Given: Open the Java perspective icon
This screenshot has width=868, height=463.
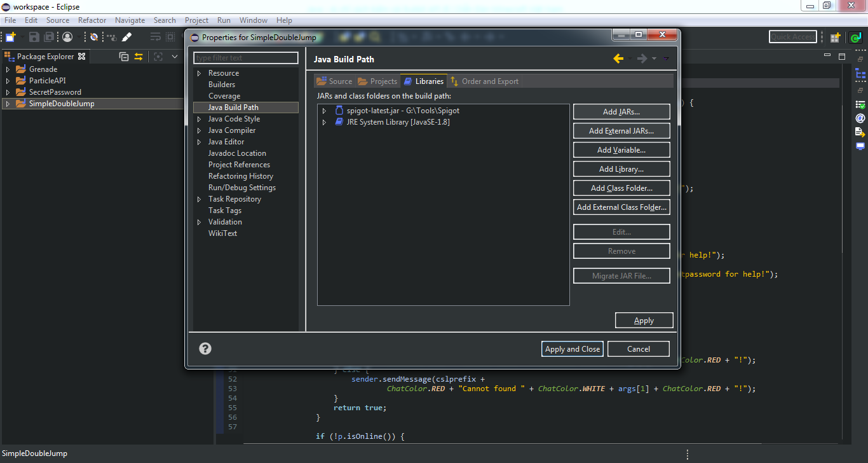Looking at the screenshot, I should [x=855, y=38].
